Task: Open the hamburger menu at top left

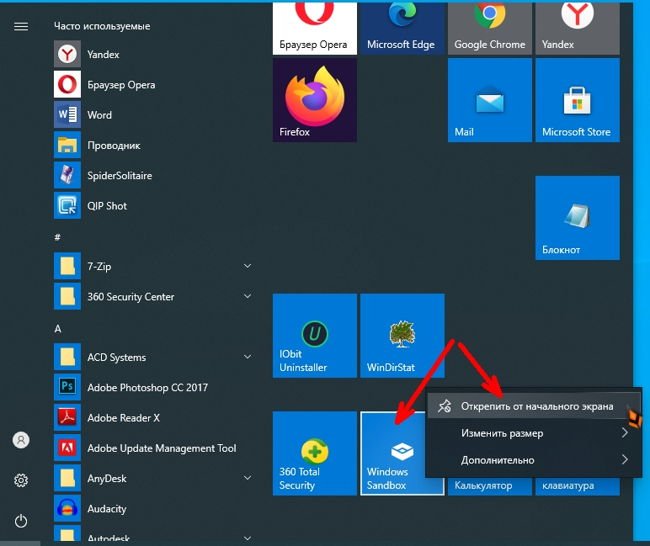Action: pyautogui.click(x=21, y=27)
